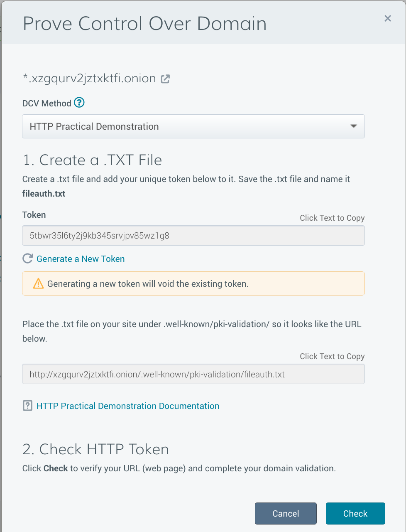
Task: Click the Click Text to Copy label above the Token field
Action: point(332,218)
